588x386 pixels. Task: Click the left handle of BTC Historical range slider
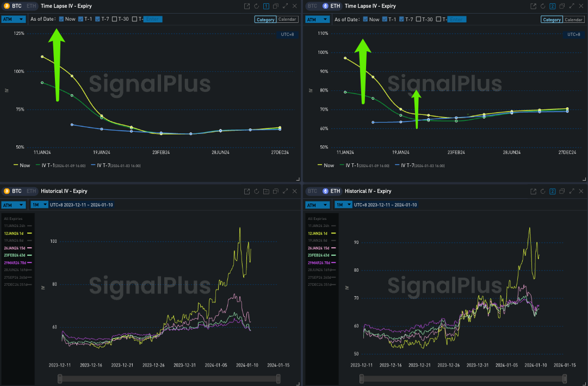point(58,378)
